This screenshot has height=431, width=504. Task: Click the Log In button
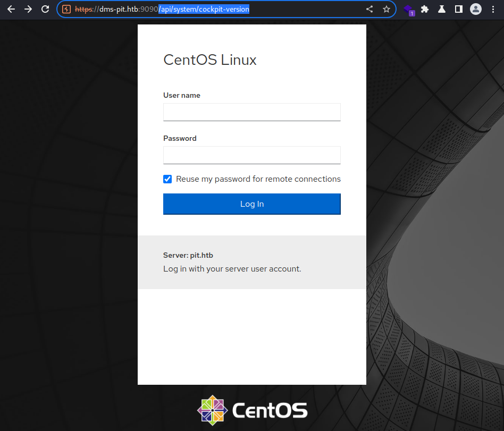251,204
